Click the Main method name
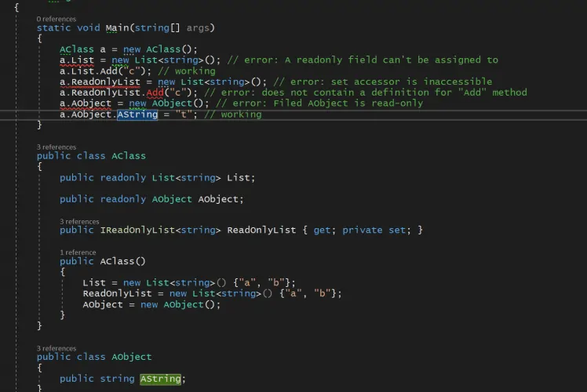587x392 pixels. (x=118, y=28)
